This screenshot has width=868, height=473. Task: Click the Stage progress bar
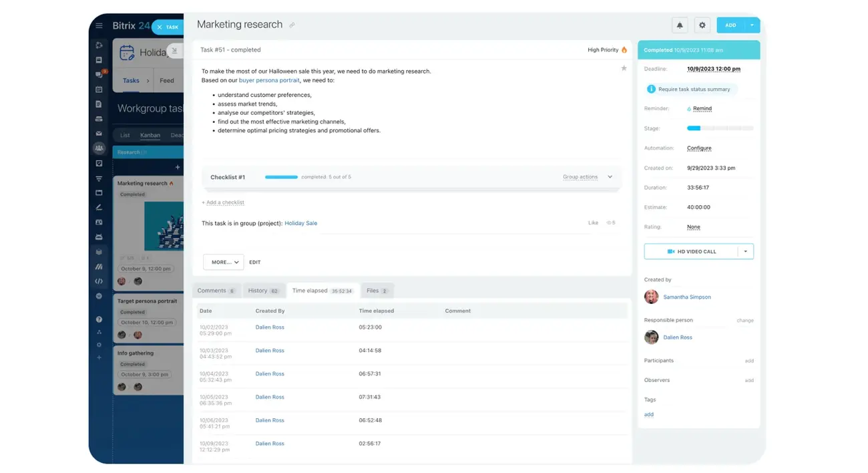click(x=720, y=128)
